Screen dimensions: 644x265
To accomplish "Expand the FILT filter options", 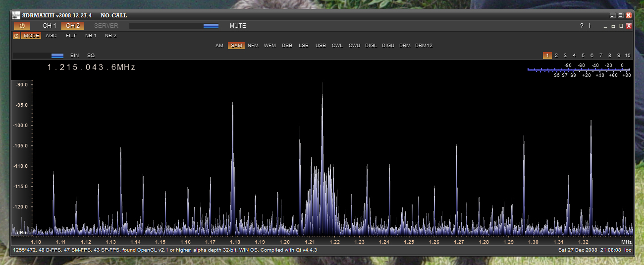I will (x=71, y=36).
